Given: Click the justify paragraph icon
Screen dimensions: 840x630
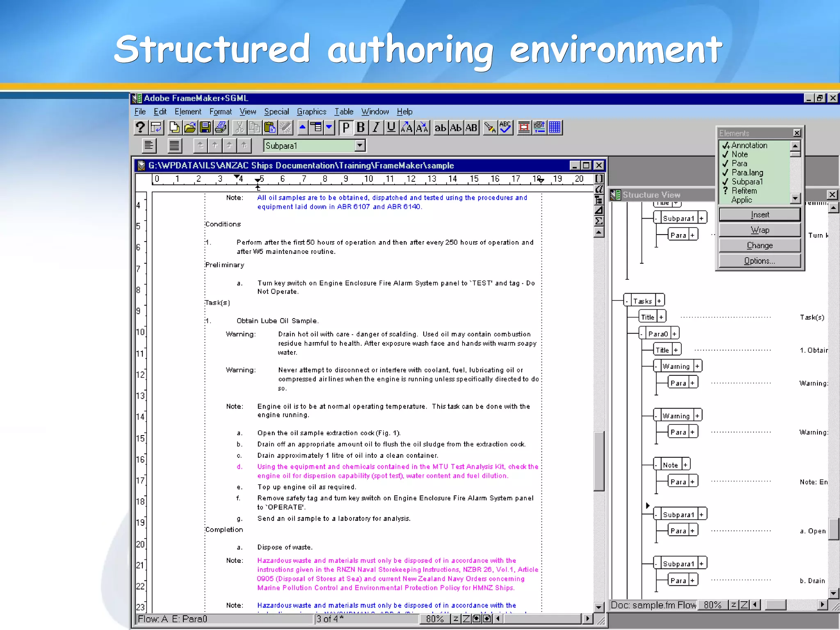Looking at the screenshot, I should pyautogui.click(x=175, y=145).
